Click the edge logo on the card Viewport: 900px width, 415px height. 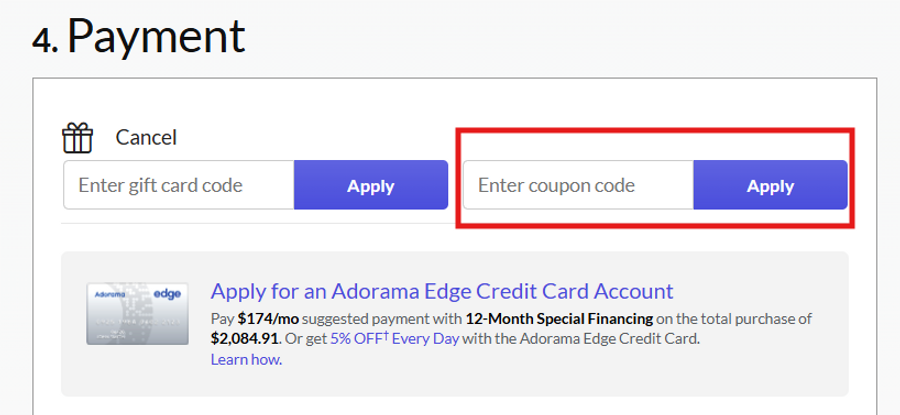(x=167, y=296)
